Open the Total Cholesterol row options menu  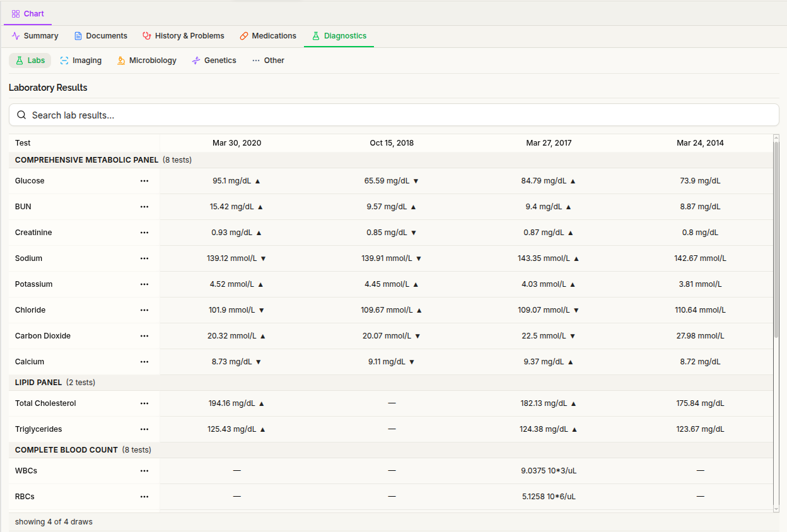[144, 403]
